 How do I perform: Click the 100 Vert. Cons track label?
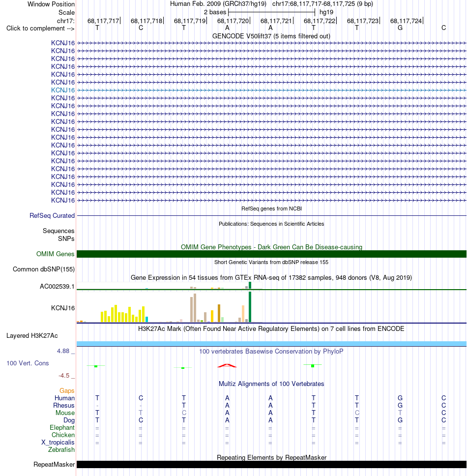[x=28, y=363]
